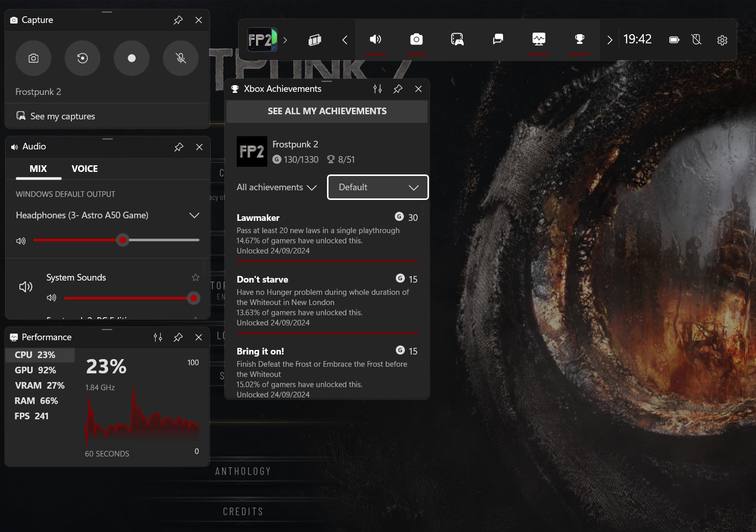Select the VRAM 27% metric
Image resolution: width=756 pixels, height=532 pixels.
[x=40, y=386]
